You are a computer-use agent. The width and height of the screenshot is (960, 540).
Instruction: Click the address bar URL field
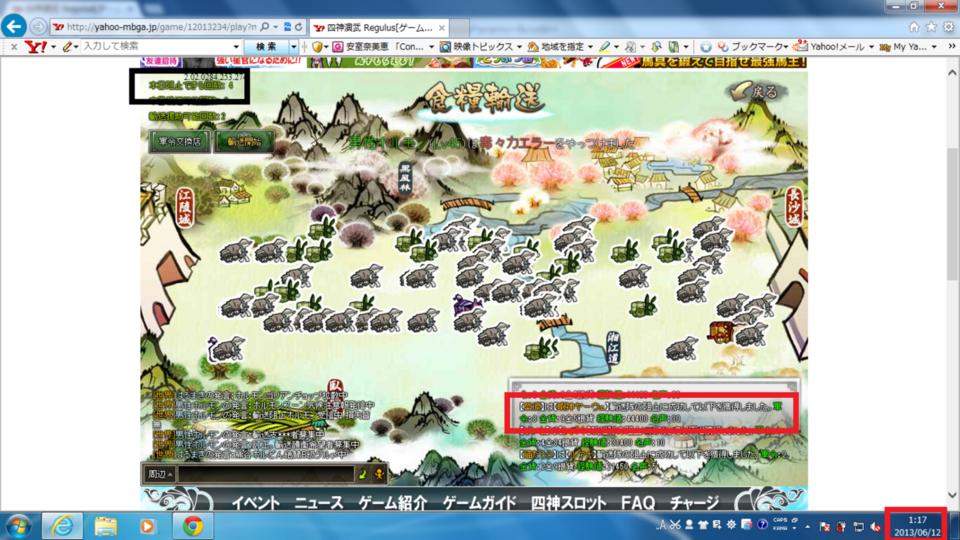pyautogui.click(x=162, y=27)
